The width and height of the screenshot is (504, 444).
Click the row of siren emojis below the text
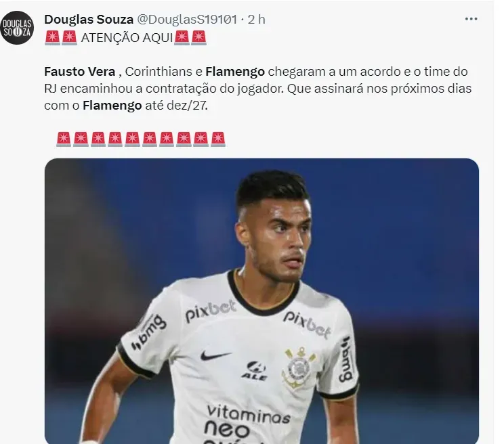click(x=140, y=139)
